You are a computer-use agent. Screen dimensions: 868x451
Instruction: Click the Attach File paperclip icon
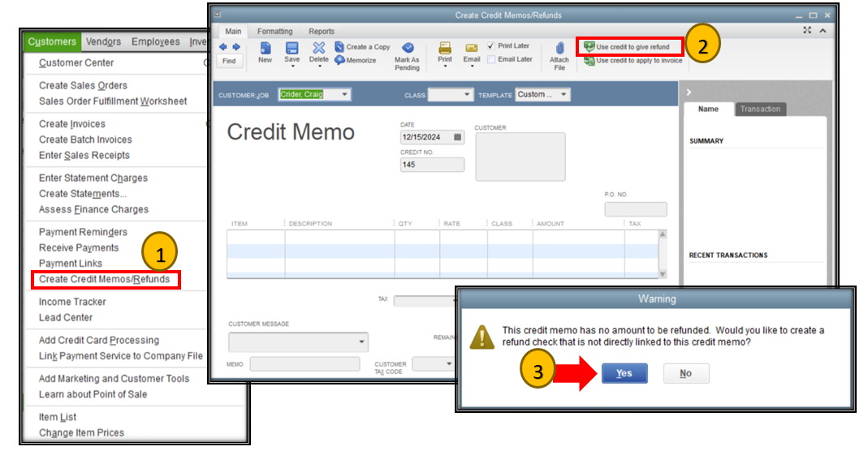[x=559, y=48]
